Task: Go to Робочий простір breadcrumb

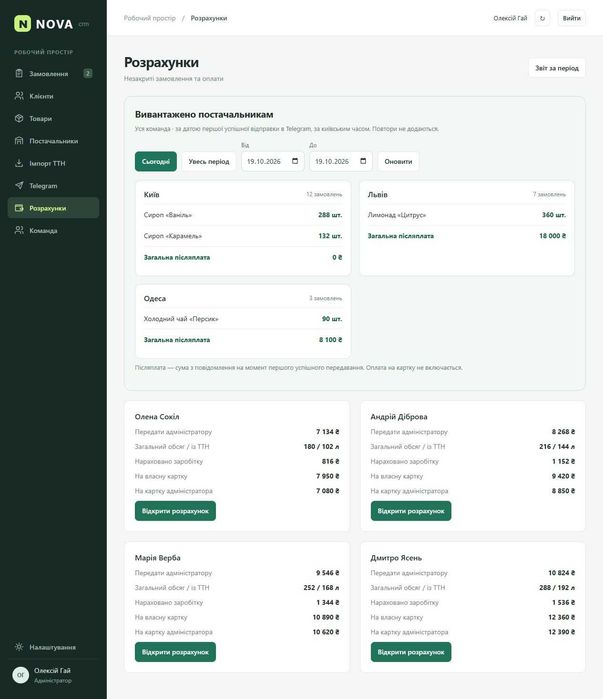Action: [x=150, y=18]
